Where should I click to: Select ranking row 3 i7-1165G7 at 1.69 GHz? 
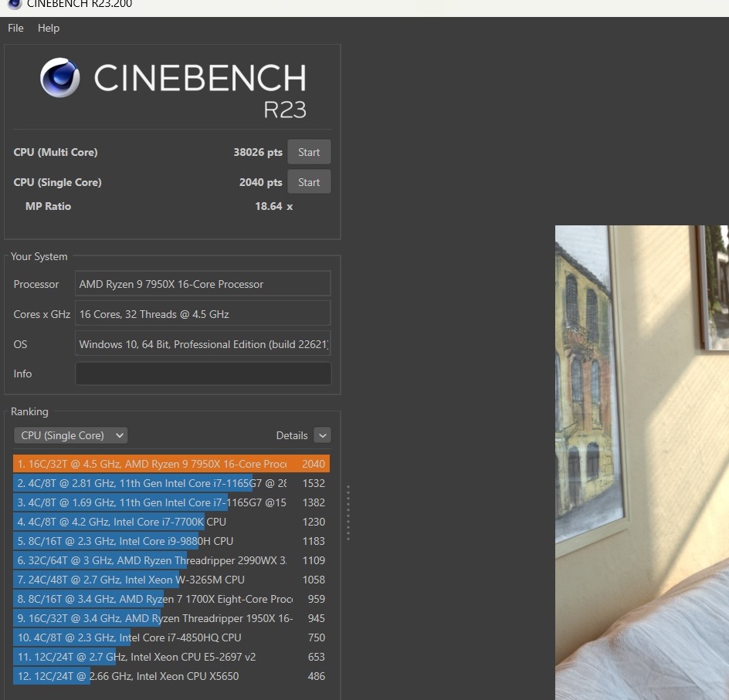coord(171,502)
